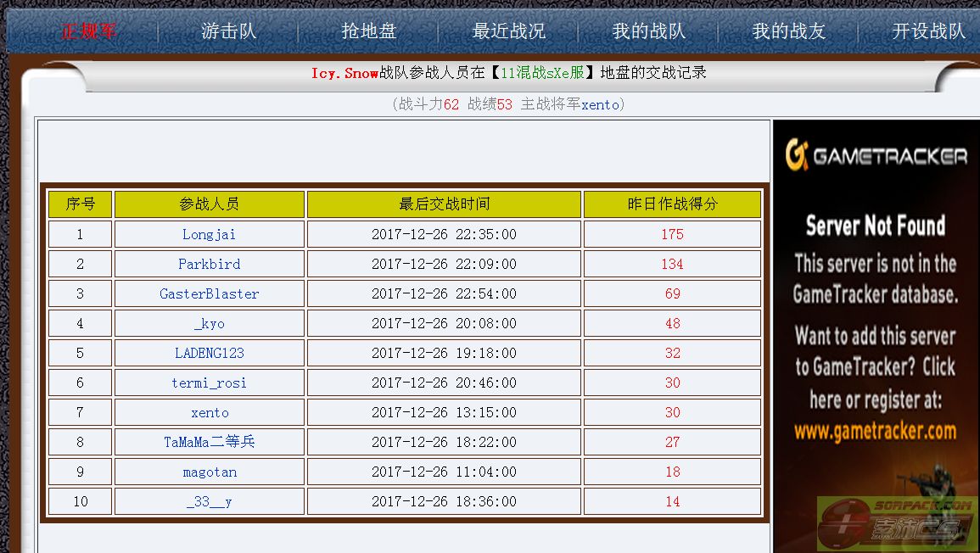
Task: Go to the 抢地盘 tab
Action: [369, 31]
